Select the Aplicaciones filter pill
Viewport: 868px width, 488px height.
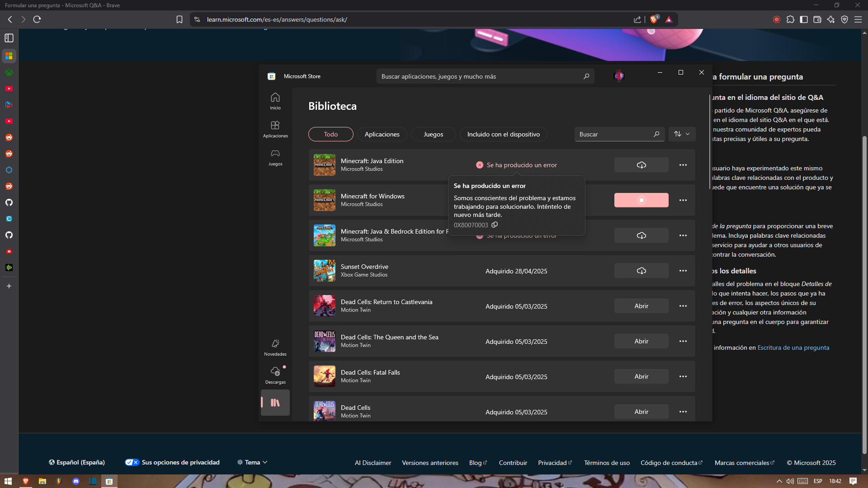(x=382, y=134)
